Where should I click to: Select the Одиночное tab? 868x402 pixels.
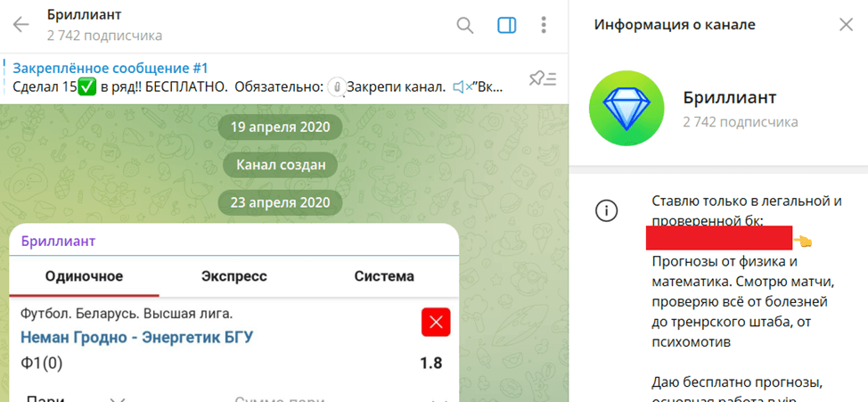[x=84, y=276]
